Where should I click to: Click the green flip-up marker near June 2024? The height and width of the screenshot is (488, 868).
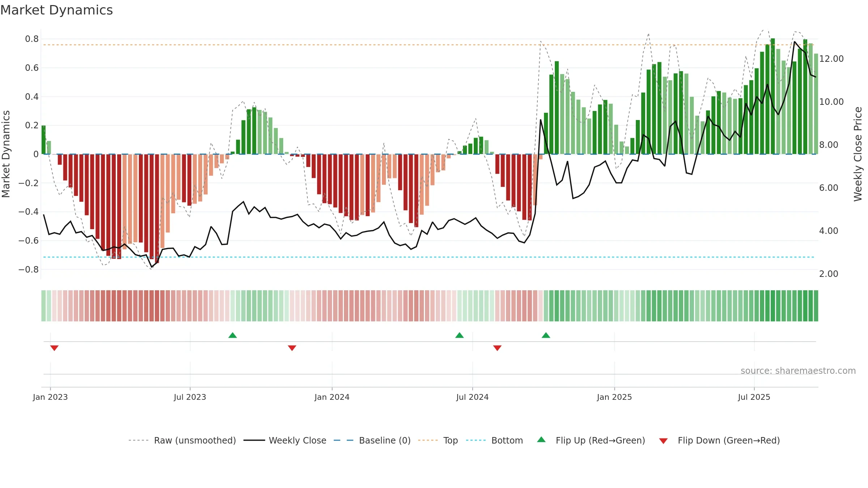point(459,335)
